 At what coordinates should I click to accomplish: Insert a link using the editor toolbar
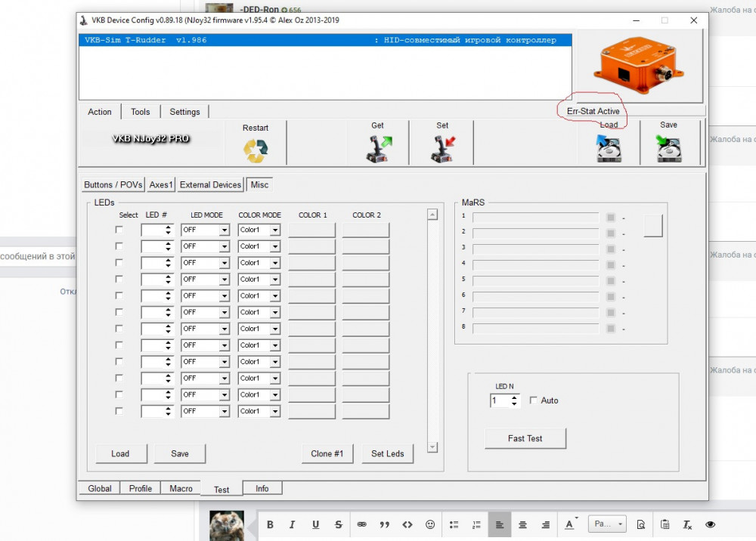(x=361, y=524)
